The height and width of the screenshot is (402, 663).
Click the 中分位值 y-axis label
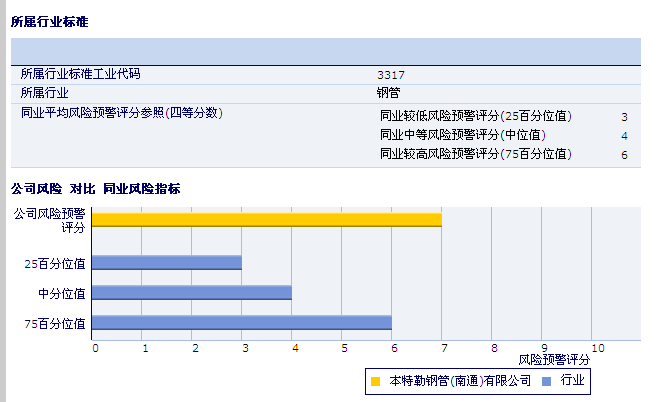tap(61, 293)
